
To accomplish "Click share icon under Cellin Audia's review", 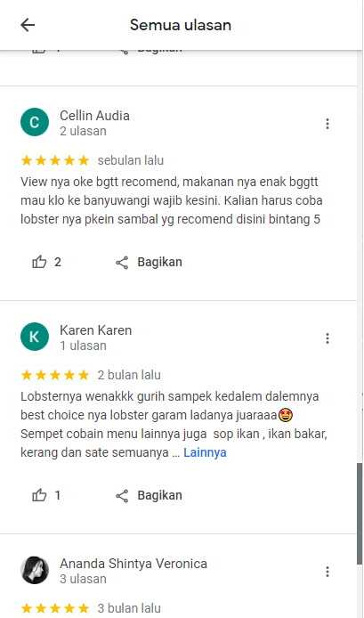I will (x=122, y=263).
